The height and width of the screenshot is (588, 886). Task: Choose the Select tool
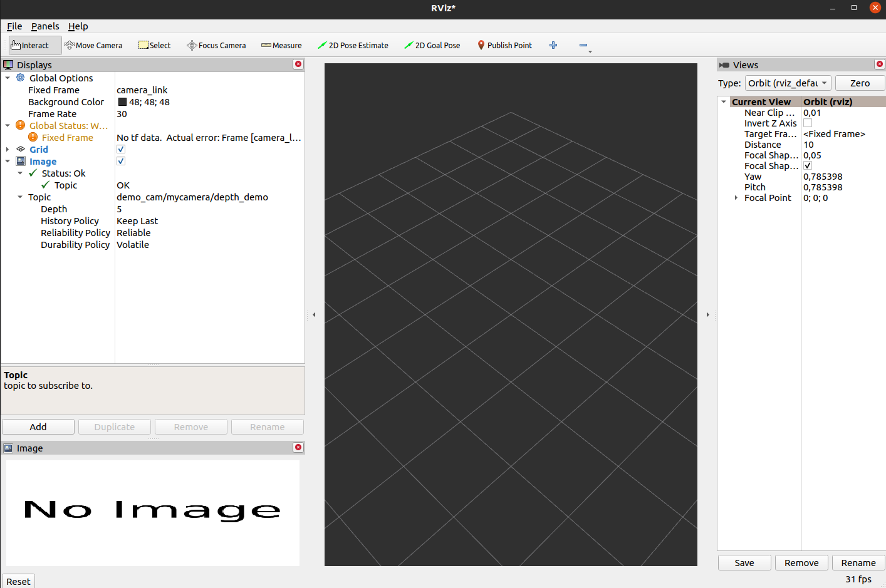point(154,45)
